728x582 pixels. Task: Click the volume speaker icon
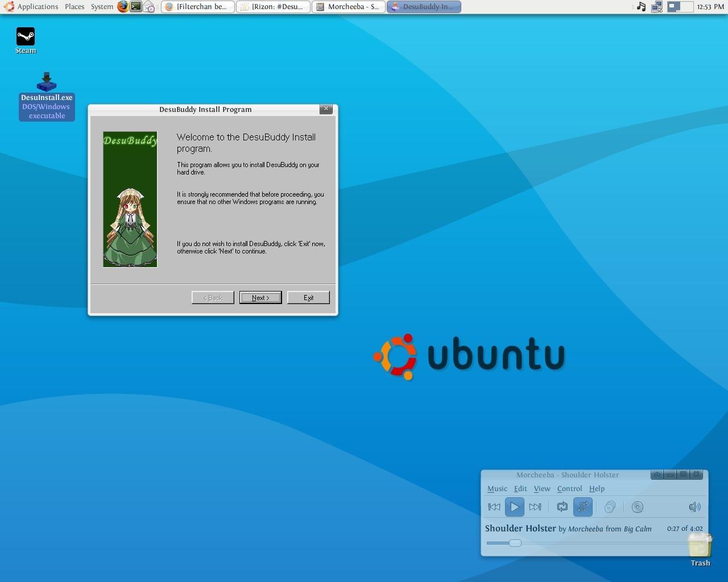click(x=694, y=507)
